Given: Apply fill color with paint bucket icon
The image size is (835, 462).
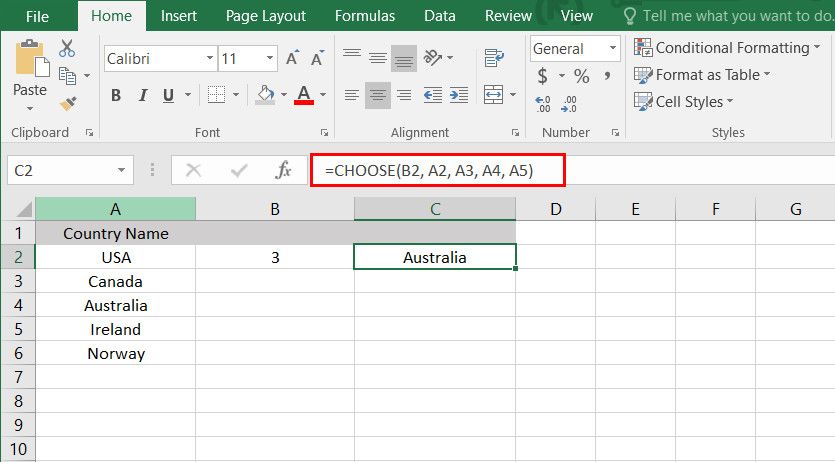Looking at the screenshot, I should coord(265,95).
